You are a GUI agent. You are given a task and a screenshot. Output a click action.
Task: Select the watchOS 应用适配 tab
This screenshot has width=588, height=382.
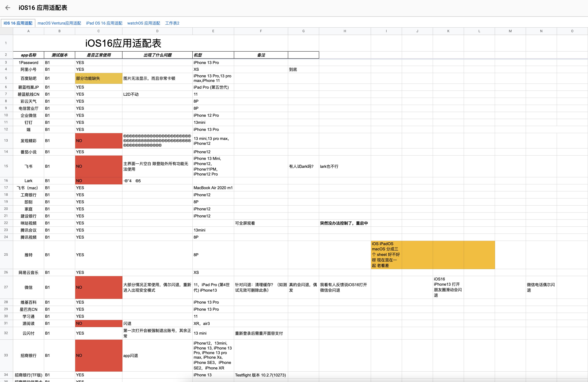point(143,23)
